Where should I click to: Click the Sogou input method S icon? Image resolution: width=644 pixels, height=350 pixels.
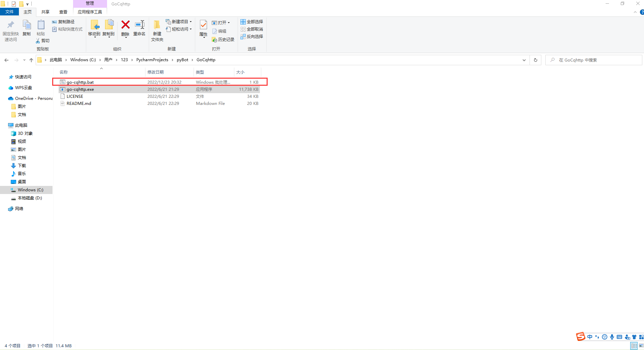coord(580,337)
